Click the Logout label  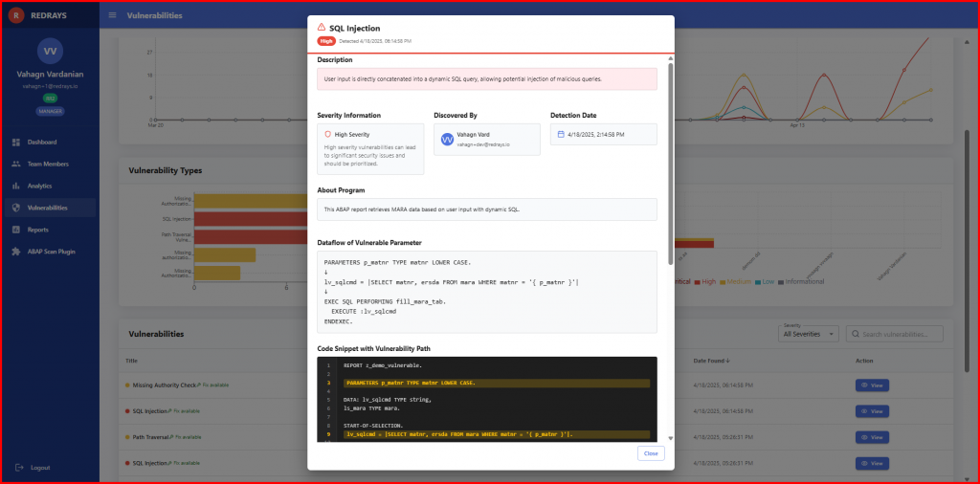click(x=40, y=467)
